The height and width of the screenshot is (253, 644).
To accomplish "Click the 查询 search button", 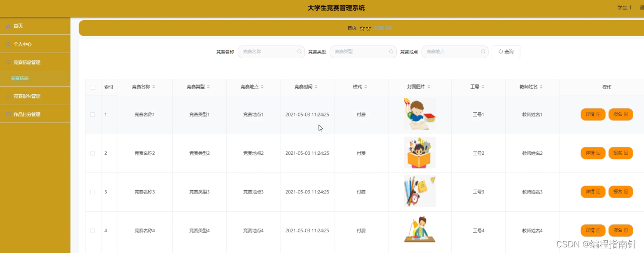I will [x=506, y=52].
